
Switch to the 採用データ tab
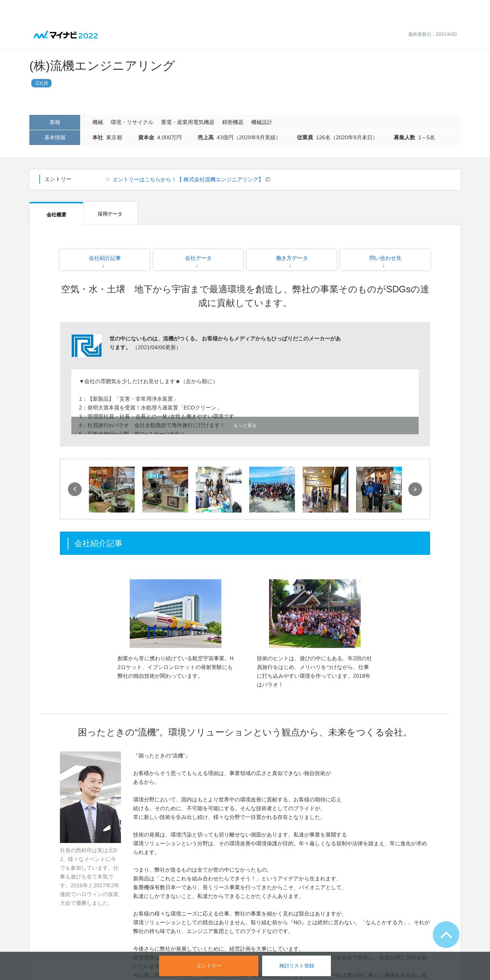110,214
